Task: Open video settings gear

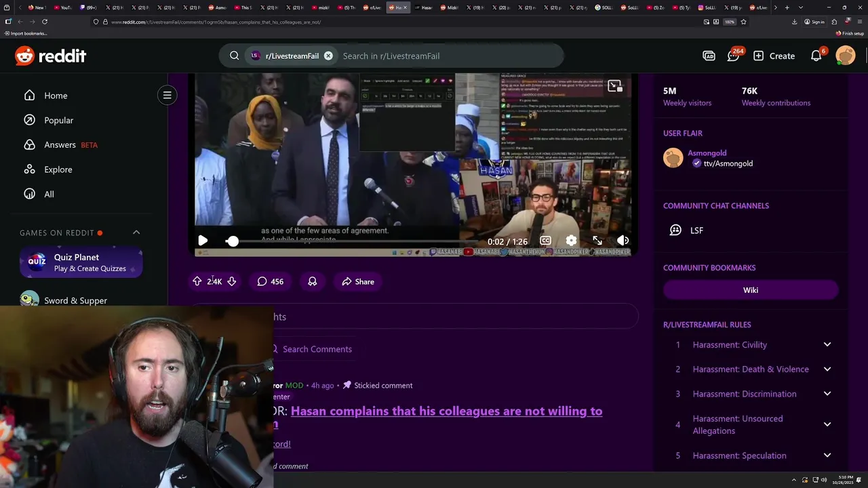Action: 571,241
